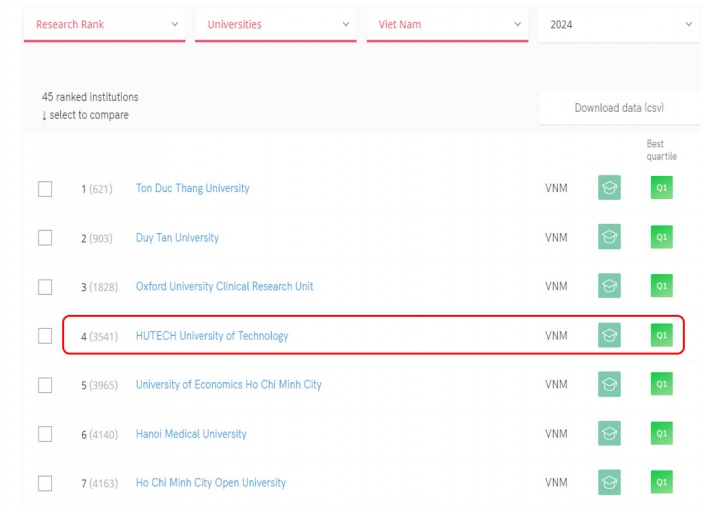This screenshot has height=512, width=713.
Task: Open Ho Chi Minh City Open University link
Action: pyautogui.click(x=211, y=483)
